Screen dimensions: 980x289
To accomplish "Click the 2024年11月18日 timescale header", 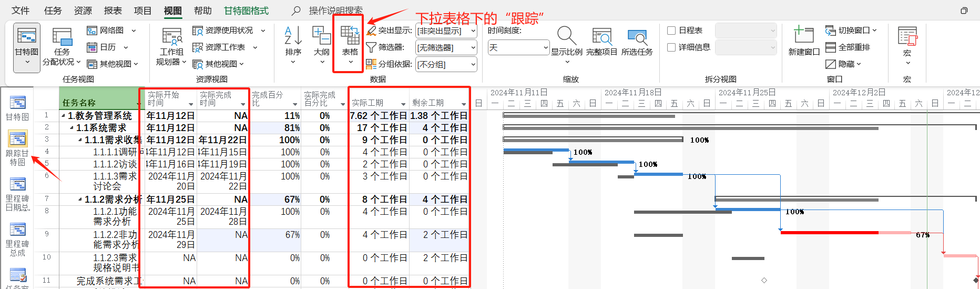I will tap(632, 93).
